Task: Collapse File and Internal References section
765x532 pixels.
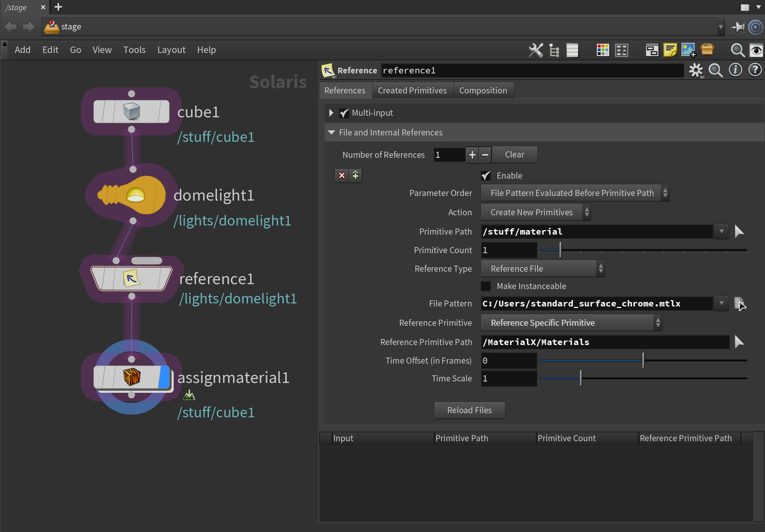Action: pos(331,132)
